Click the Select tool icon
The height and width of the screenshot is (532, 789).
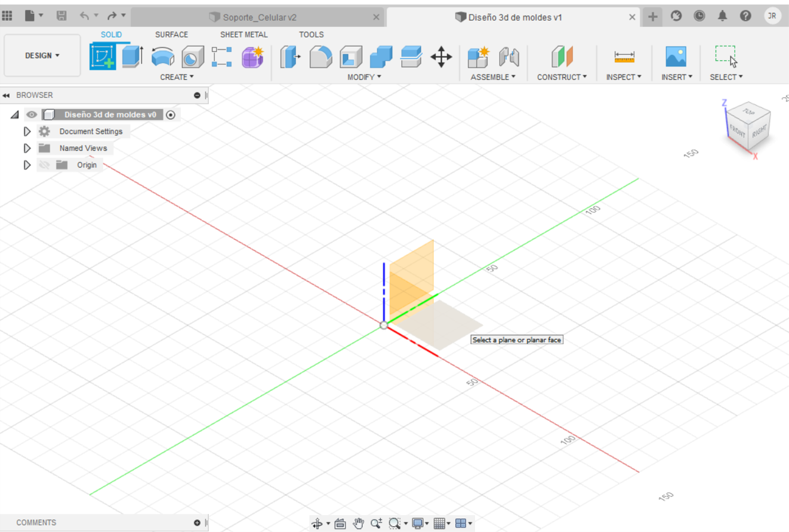[x=726, y=57]
